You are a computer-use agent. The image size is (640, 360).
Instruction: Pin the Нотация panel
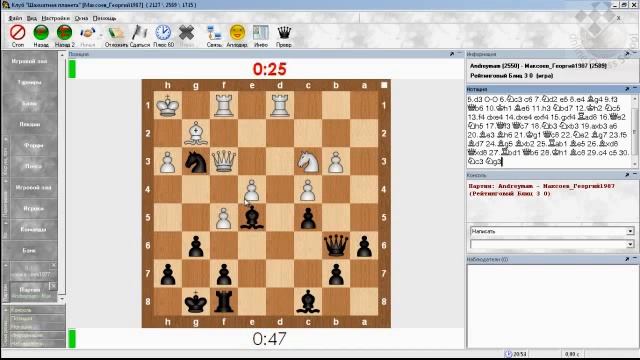[627, 89]
